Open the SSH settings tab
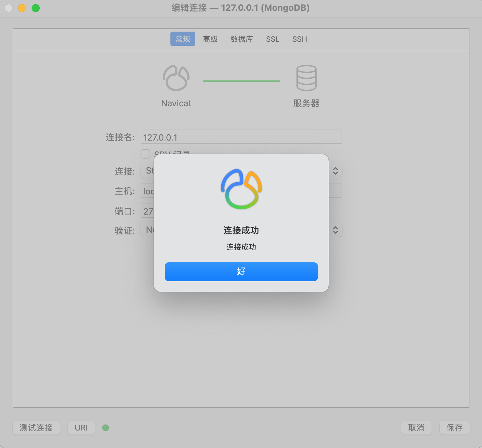 299,39
